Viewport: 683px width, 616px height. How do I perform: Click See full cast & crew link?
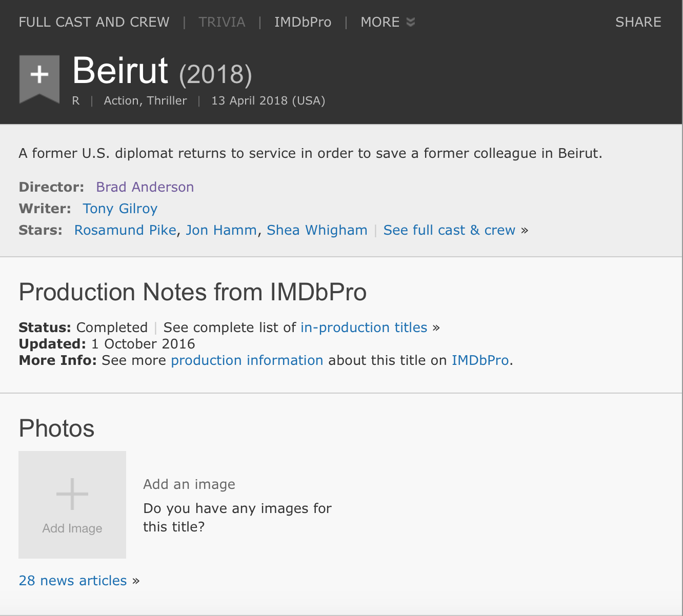(449, 230)
